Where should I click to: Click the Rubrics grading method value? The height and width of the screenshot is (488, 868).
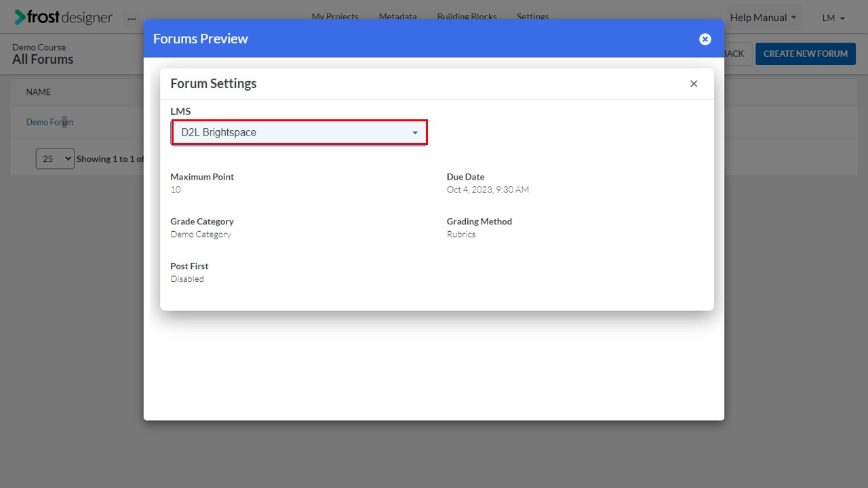pyautogui.click(x=461, y=235)
